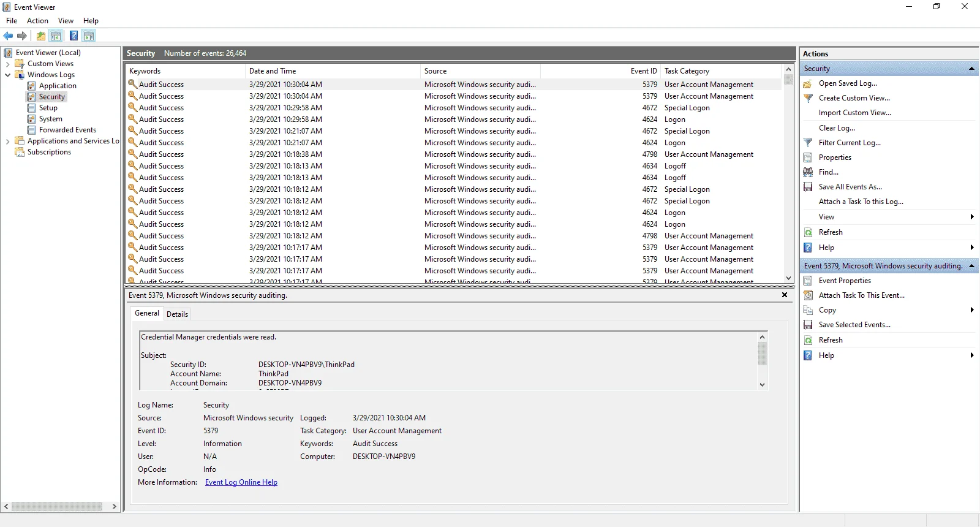Viewport: 980px width, 527px height.
Task: Collapse the Windows Logs tree node
Action: click(x=7, y=75)
